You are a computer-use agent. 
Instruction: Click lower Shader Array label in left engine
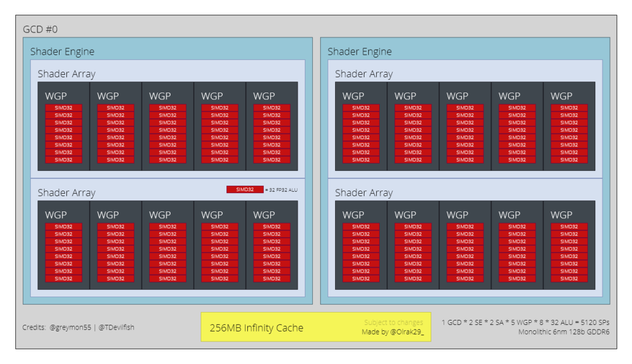pos(66,193)
